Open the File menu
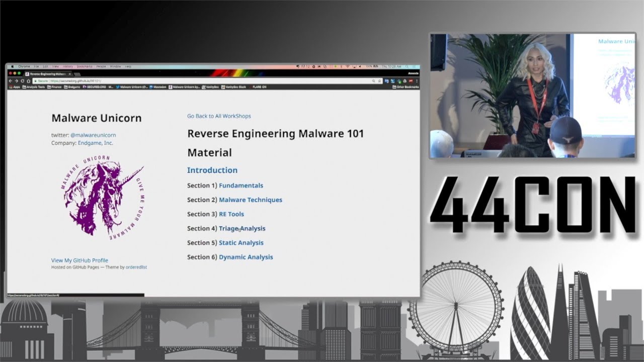This screenshot has height=362, width=644. coord(36,66)
